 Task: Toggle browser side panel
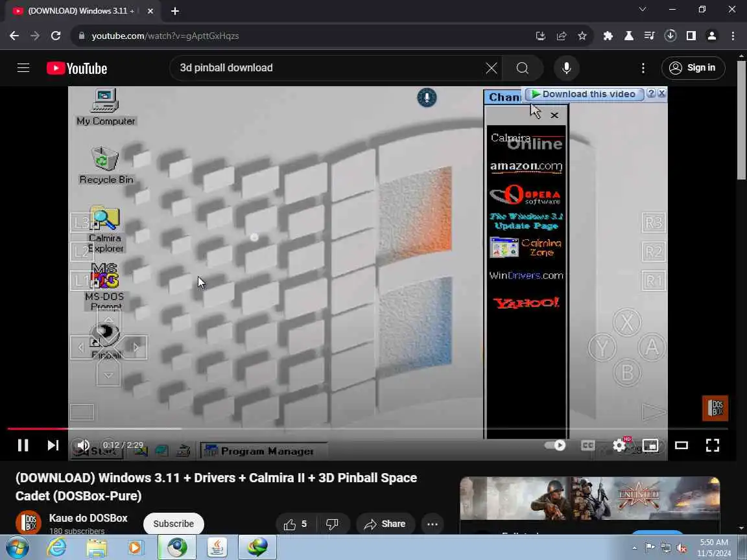(691, 36)
